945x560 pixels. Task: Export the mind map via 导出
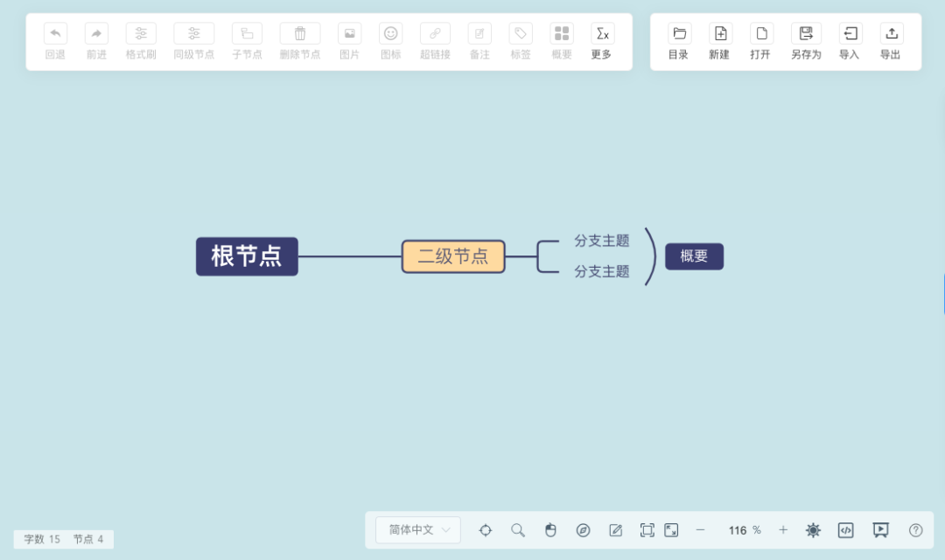pyautogui.click(x=891, y=39)
